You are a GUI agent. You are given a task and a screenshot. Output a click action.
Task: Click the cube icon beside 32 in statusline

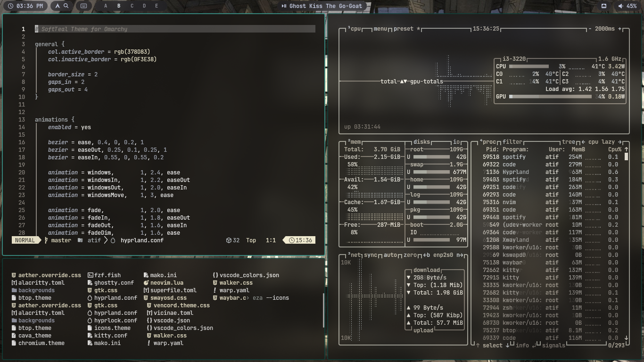(x=229, y=240)
